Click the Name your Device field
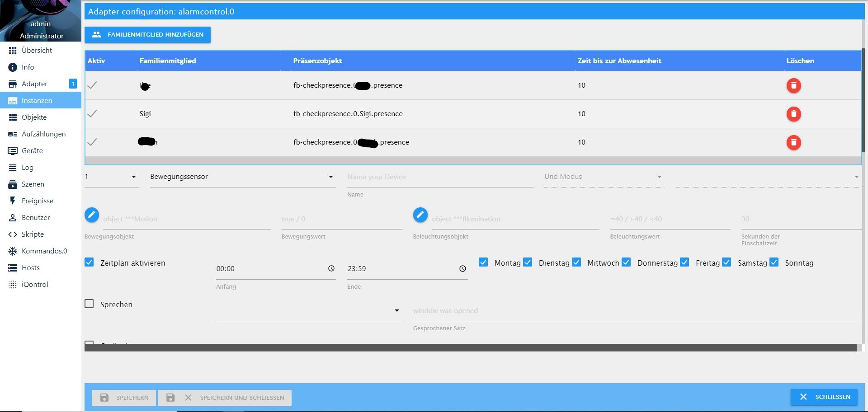Image resolution: width=868 pixels, height=412 pixels. click(x=440, y=177)
